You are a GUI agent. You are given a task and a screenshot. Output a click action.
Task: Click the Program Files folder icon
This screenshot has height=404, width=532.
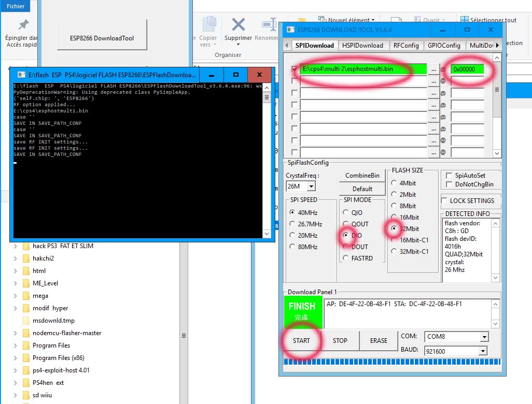tap(26, 345)
